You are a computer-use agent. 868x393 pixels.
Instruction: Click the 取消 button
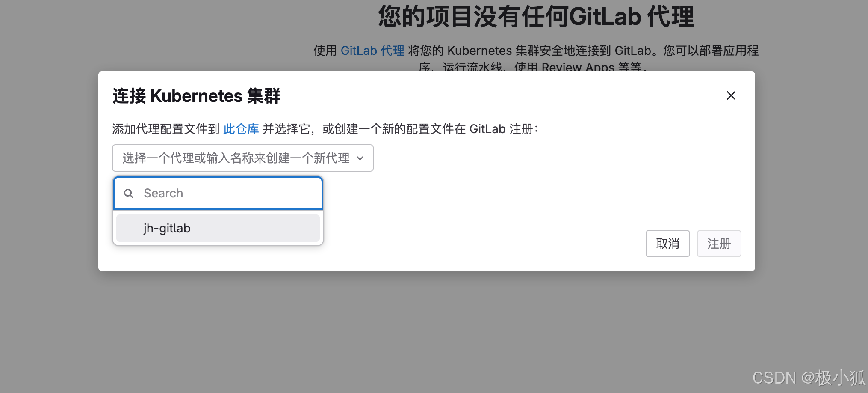click(x=667, y=244)
